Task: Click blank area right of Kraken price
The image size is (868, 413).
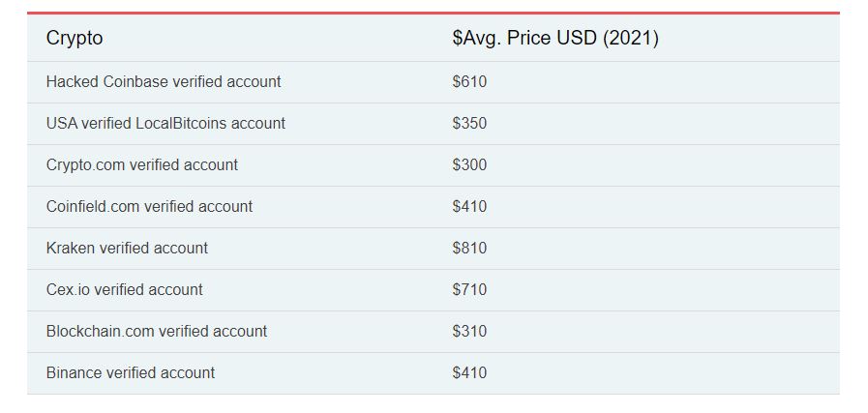Action: coord(664,249)
